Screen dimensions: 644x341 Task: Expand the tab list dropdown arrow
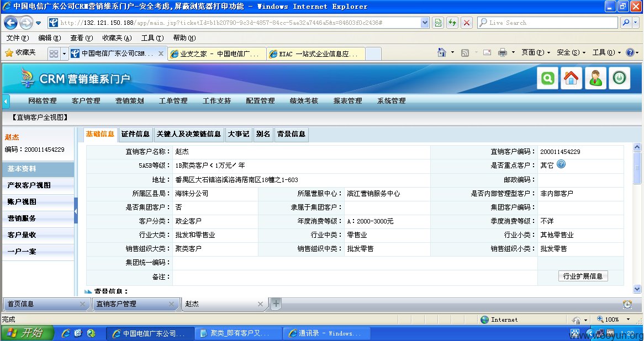(64, 54)
